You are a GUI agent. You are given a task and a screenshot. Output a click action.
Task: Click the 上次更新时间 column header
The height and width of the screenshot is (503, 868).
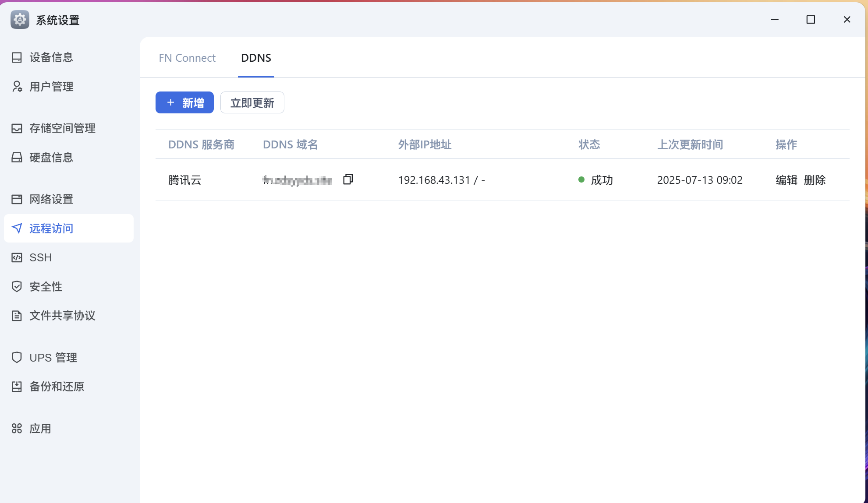click(690, 144)
